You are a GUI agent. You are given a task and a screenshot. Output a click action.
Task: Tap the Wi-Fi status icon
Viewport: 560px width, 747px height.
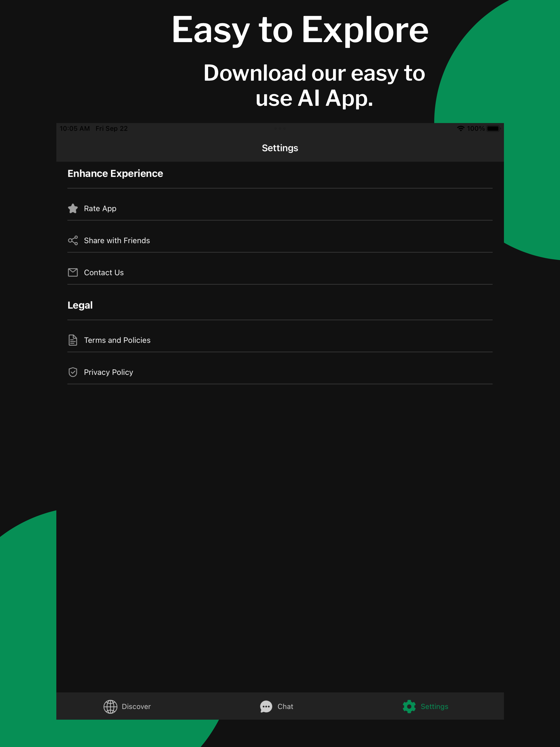click(461, 128)
